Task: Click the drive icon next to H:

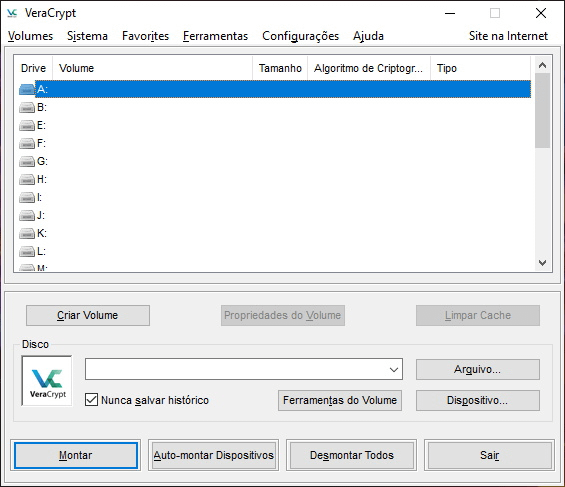Action: pyautogui.click(x=27, y=179)
